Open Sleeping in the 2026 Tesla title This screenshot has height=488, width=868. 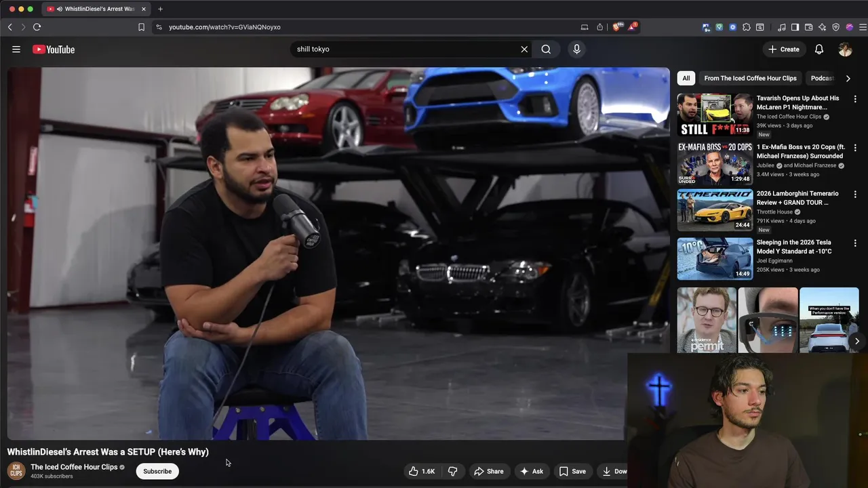click(x=794, y=247)
